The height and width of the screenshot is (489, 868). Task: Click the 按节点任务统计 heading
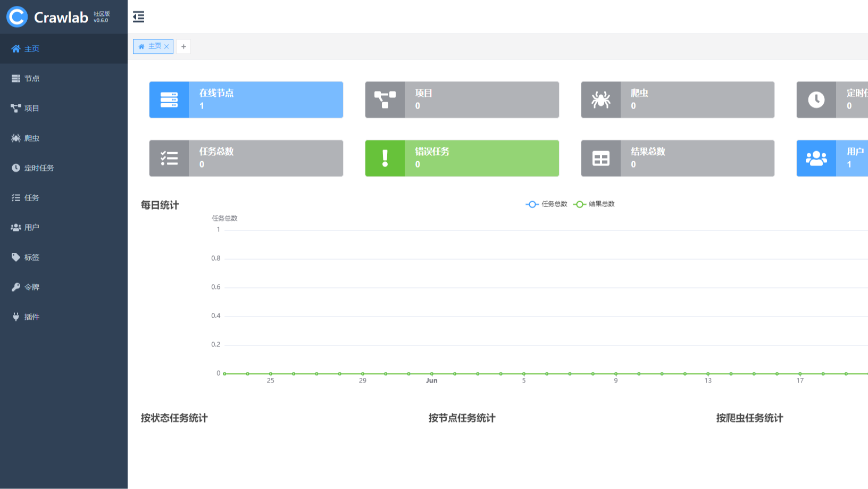pyautogui.click(x=462, y=418)
